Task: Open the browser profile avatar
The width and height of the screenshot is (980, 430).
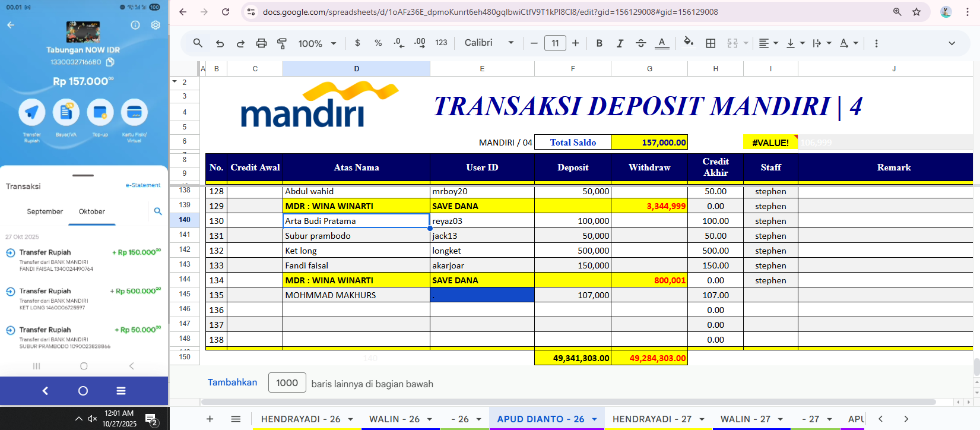Action: point(946,12)
